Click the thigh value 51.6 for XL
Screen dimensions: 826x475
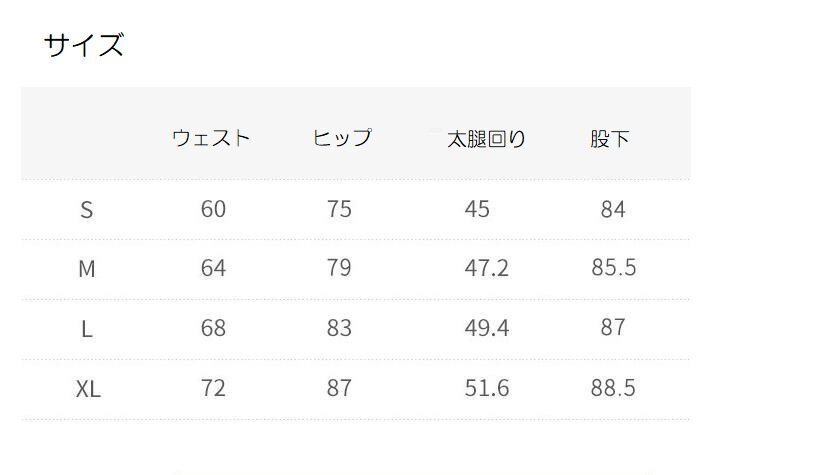[487, 388]
